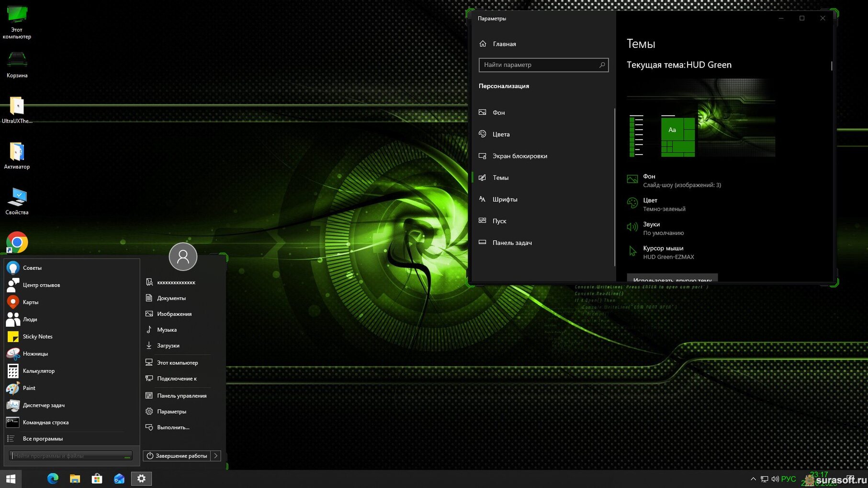Launch Paint from the start menu list
868x488 pixels.
(x=29, y=388)
